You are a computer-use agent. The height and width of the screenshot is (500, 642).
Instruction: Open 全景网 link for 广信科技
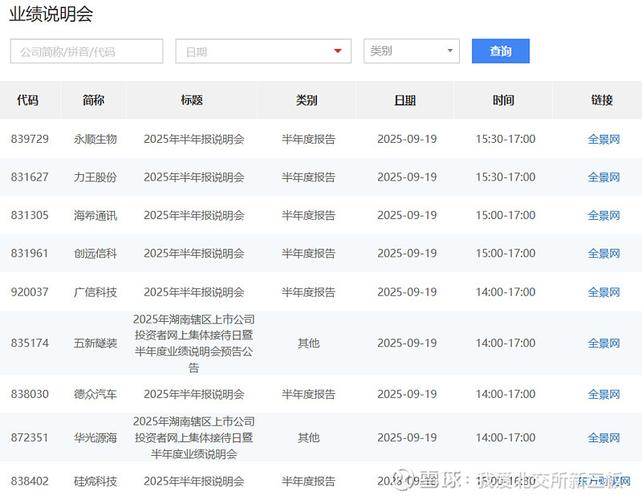603,292
